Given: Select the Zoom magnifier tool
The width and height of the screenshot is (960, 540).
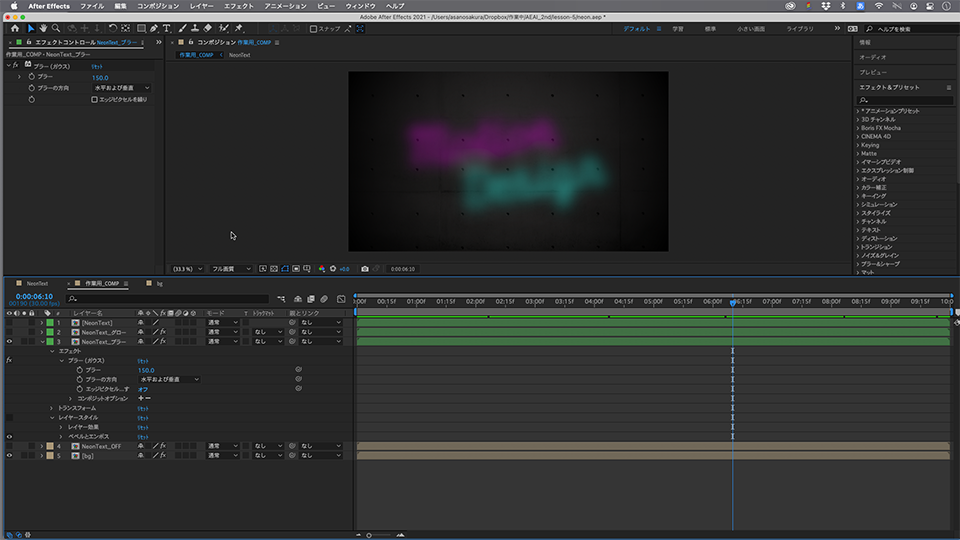Looking at the screenshot, I should coord(56,28).
